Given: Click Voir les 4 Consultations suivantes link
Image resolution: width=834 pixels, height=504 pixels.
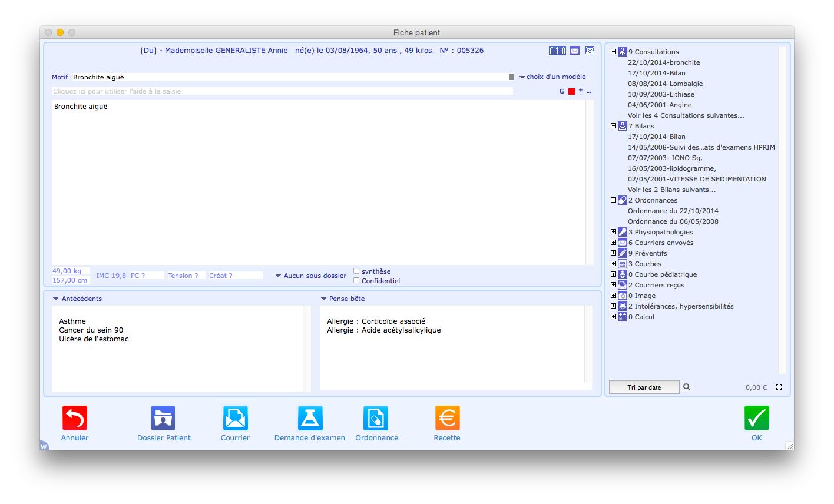Looking at the screenshot, I should [x=686, y=115].
